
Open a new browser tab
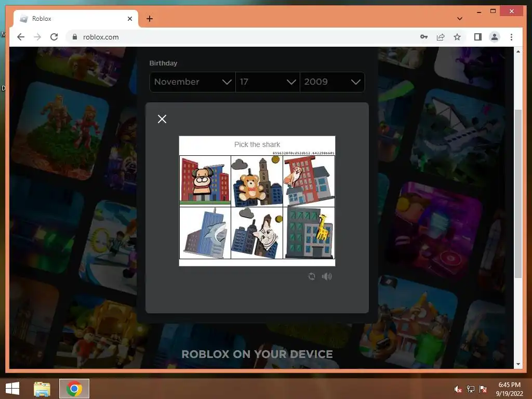150,19
